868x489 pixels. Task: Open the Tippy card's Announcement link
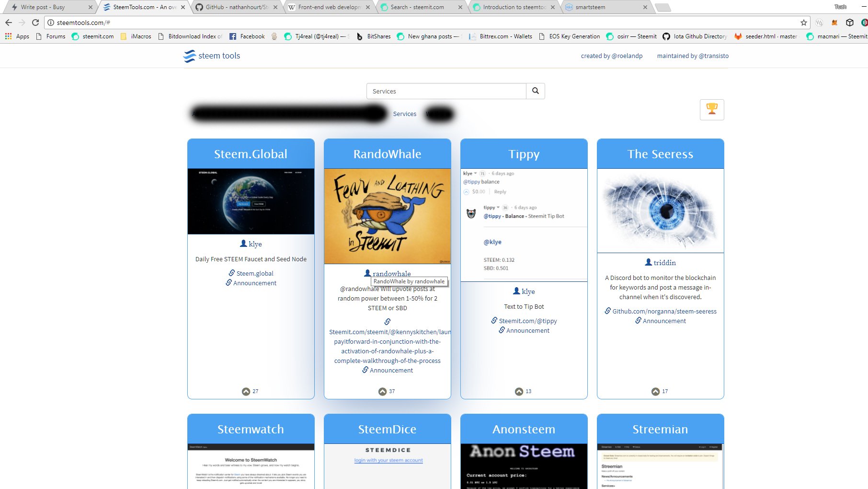(x=524, y=330)
